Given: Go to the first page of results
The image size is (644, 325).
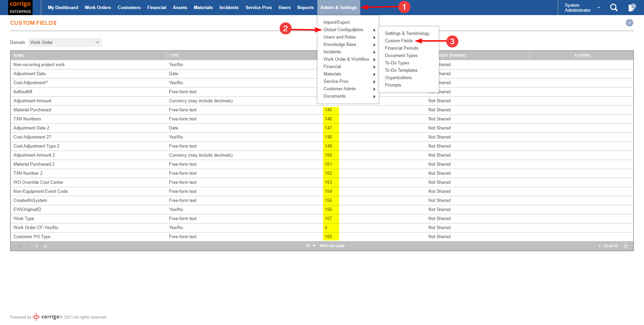Looking at the screenshot, I should pyautogui.click(x=19, y=246).
